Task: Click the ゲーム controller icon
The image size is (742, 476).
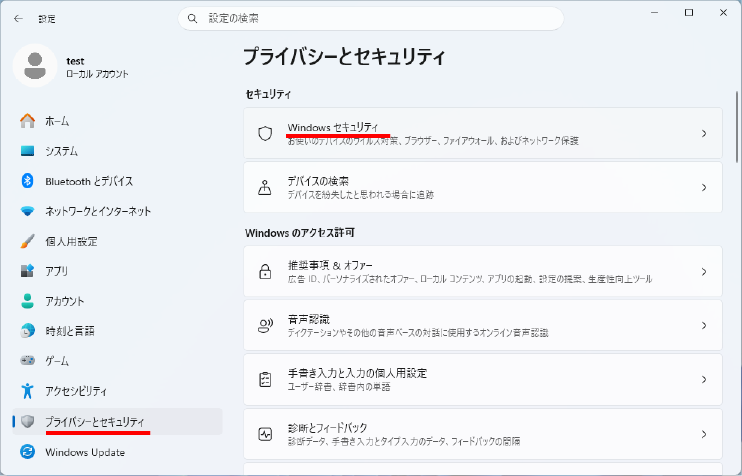Action: click(x=27, y=361)
